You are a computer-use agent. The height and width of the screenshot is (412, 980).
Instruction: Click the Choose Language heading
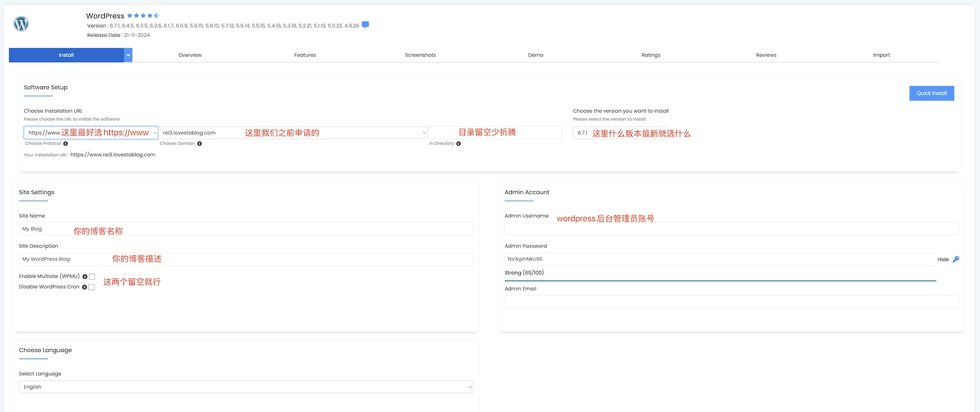pos(45,350)
